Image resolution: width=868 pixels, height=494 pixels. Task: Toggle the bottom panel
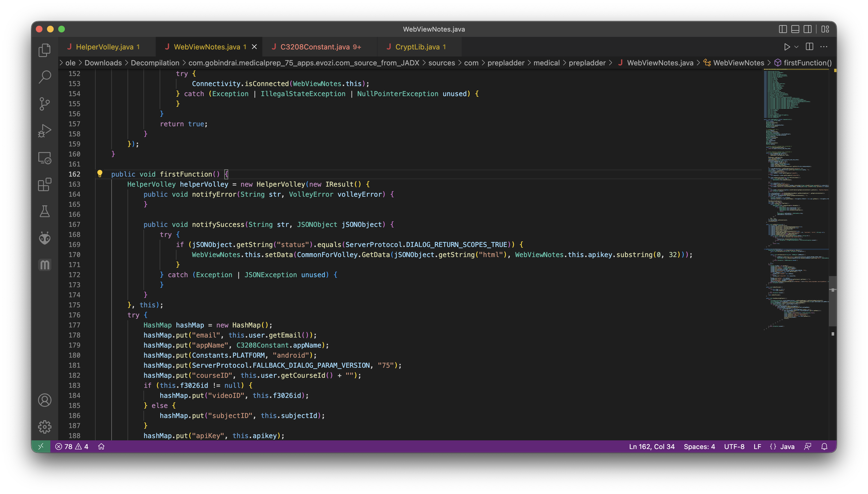(795, 29)
